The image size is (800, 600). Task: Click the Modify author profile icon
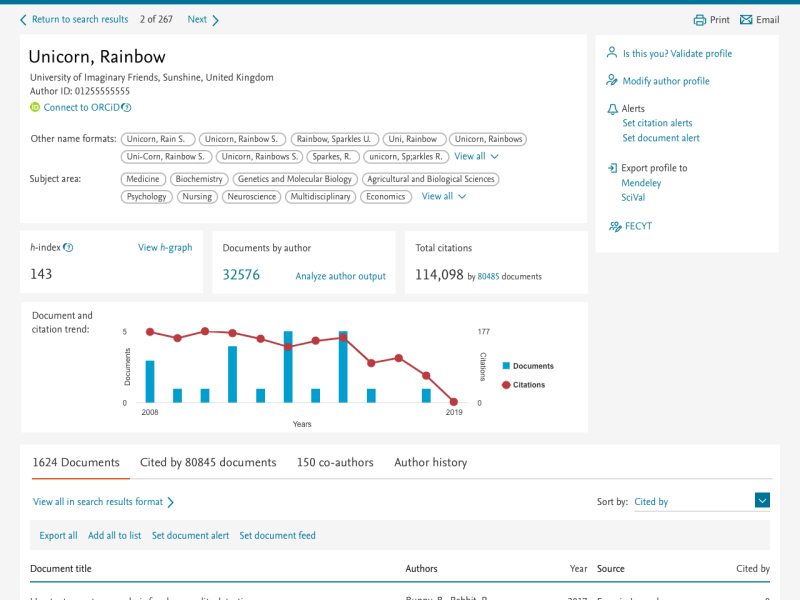[x=612, y=81]
